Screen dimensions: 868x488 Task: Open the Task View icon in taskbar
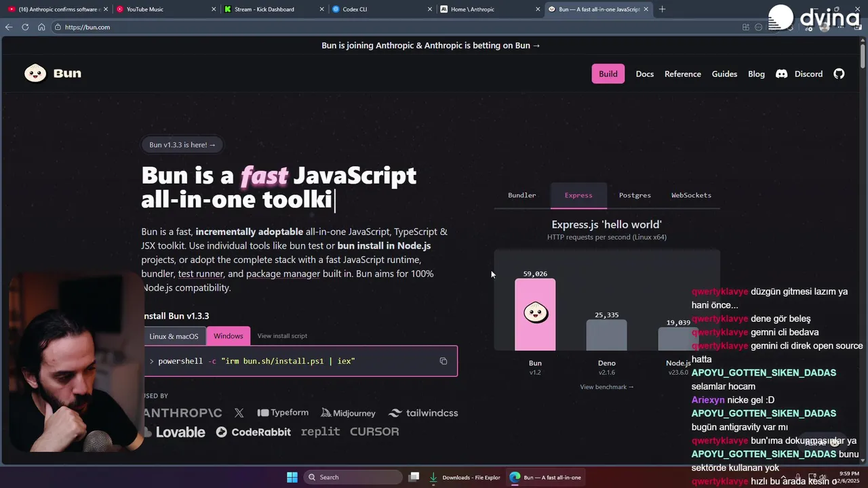[414, 477]
